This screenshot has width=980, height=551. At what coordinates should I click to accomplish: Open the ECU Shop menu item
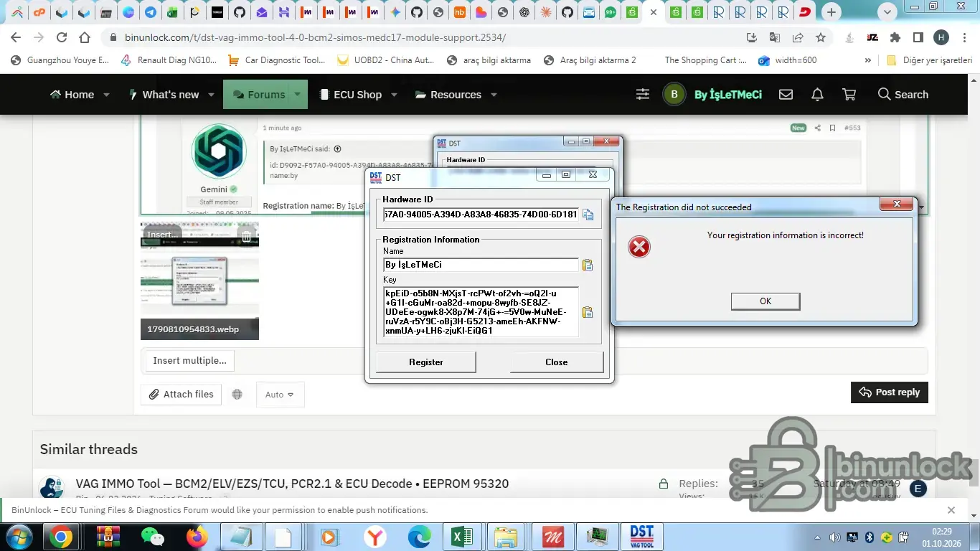(x=351, y=95)
